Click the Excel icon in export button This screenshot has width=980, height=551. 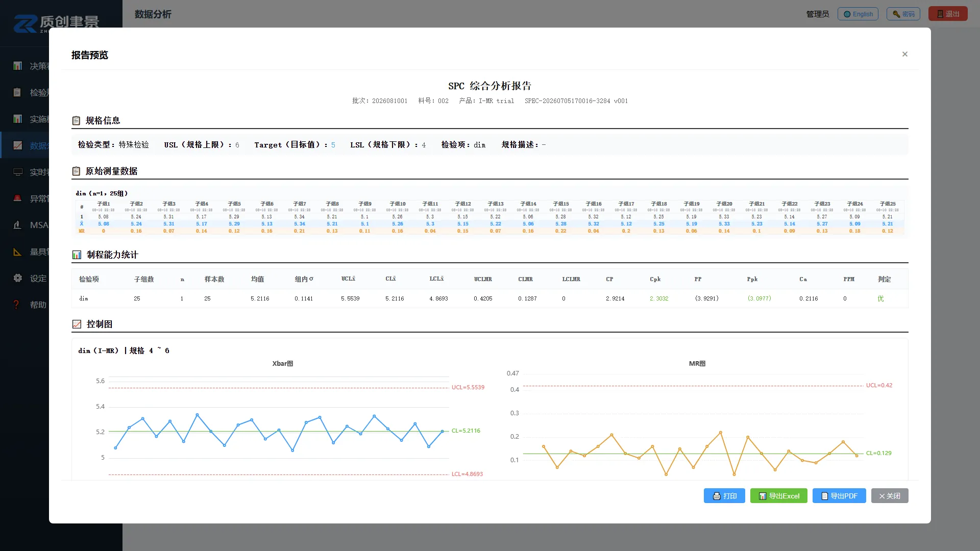pos(763,496)
